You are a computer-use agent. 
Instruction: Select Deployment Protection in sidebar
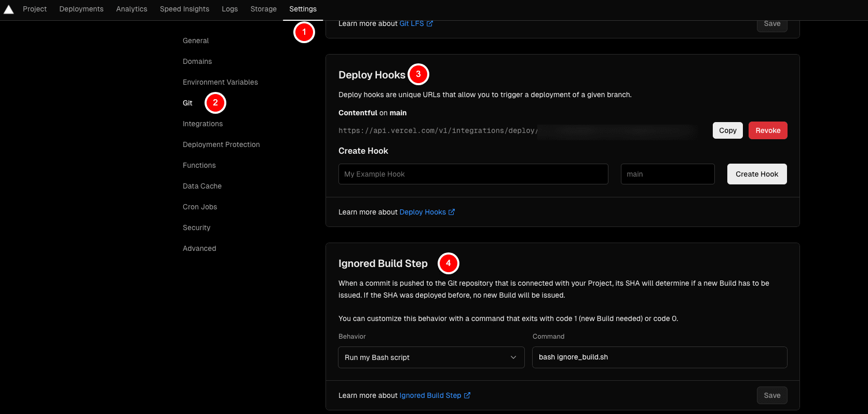(221, 144)
